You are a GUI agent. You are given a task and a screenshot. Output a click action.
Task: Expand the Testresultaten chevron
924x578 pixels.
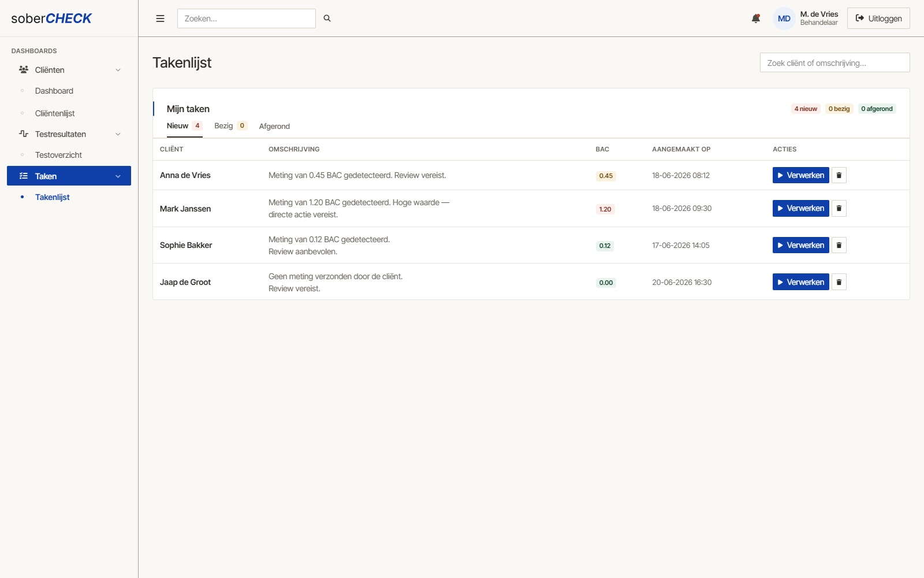118,134
